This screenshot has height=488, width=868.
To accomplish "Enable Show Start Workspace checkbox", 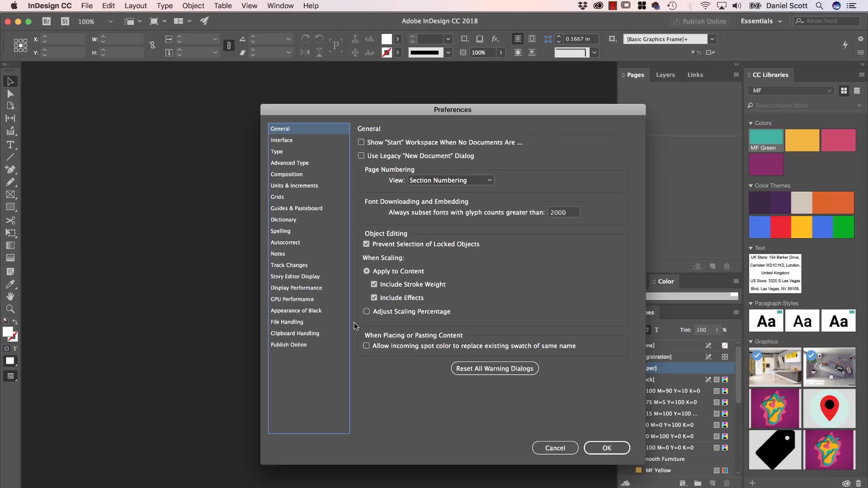I will [361, 142].
